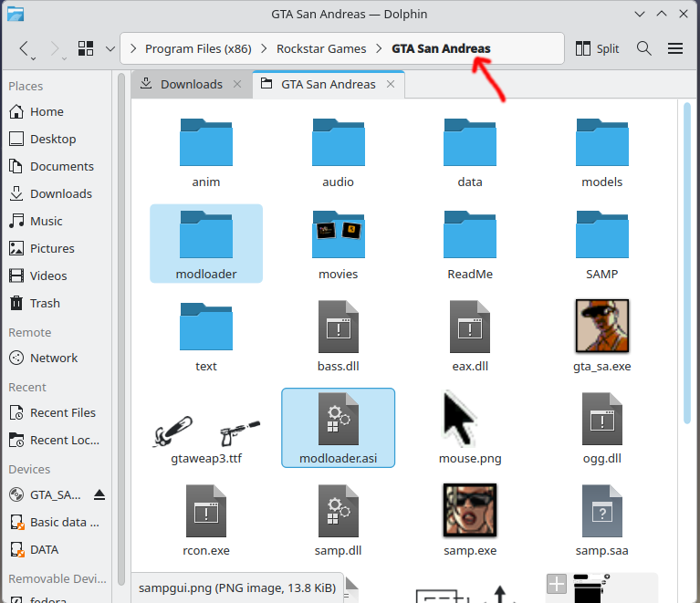
Task: Select modloader.asi file
Action: [x=338, y=428]
